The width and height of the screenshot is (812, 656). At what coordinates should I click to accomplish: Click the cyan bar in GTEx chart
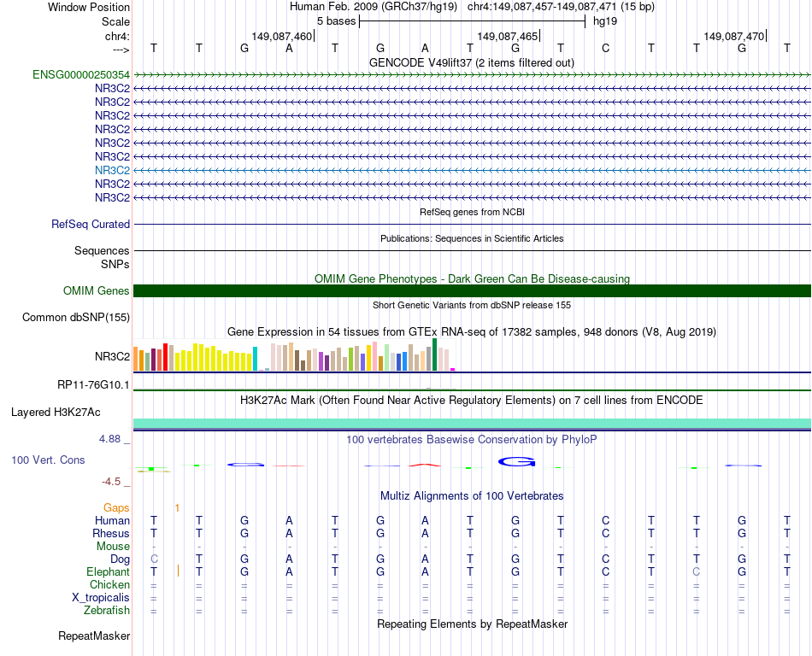255,359
